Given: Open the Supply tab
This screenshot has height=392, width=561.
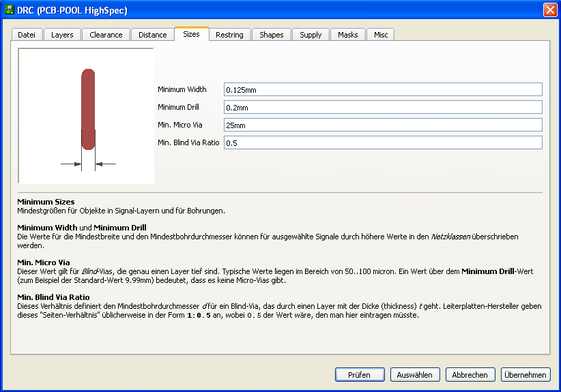Looking at the screenshot, I should (311, 35).
